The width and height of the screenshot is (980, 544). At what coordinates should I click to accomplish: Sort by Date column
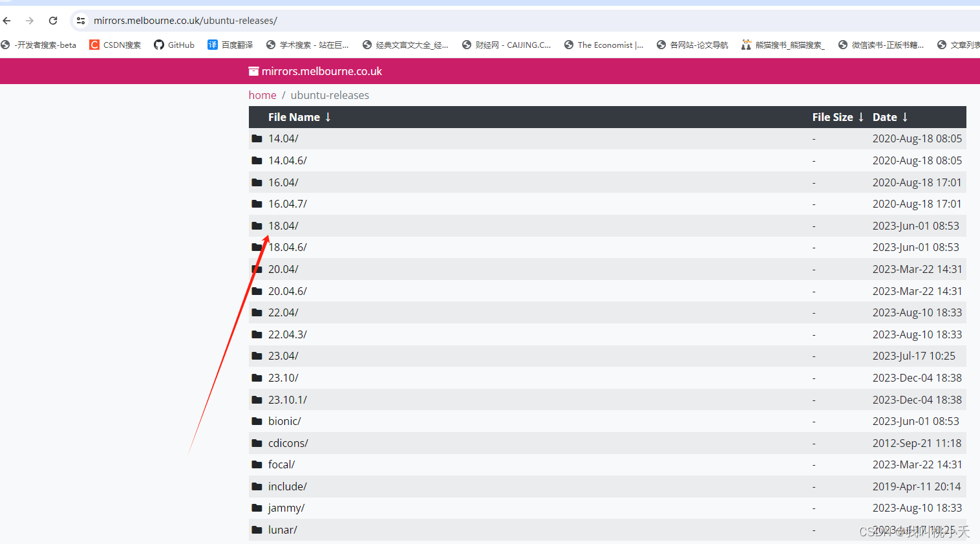(890, 117)
